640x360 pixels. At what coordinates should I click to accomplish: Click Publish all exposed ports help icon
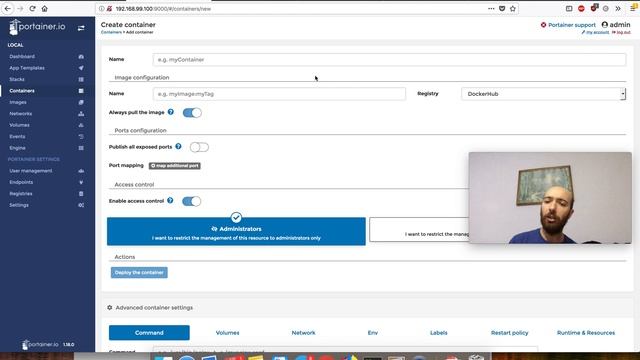[178, 146]
